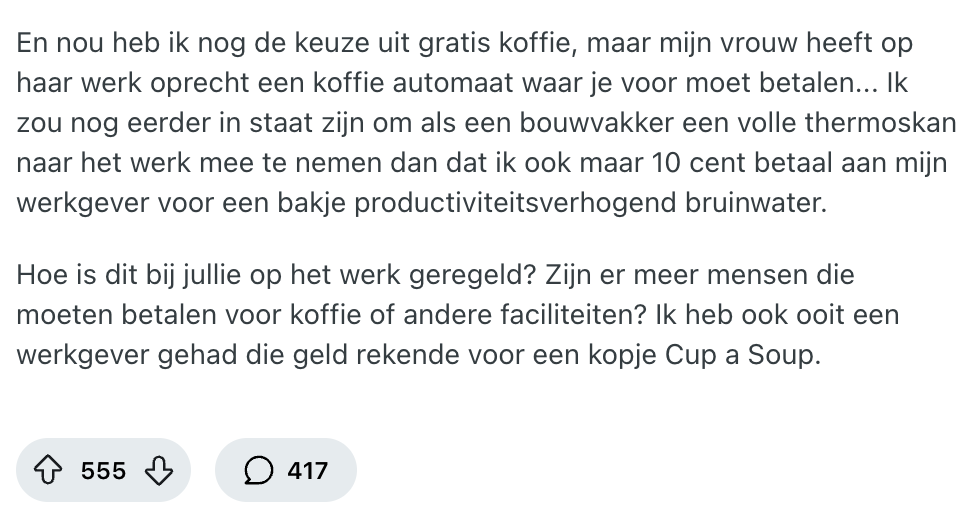Click the speech bubble comment icon
This screenshot has height=524, width=966.
click(259, 470)
